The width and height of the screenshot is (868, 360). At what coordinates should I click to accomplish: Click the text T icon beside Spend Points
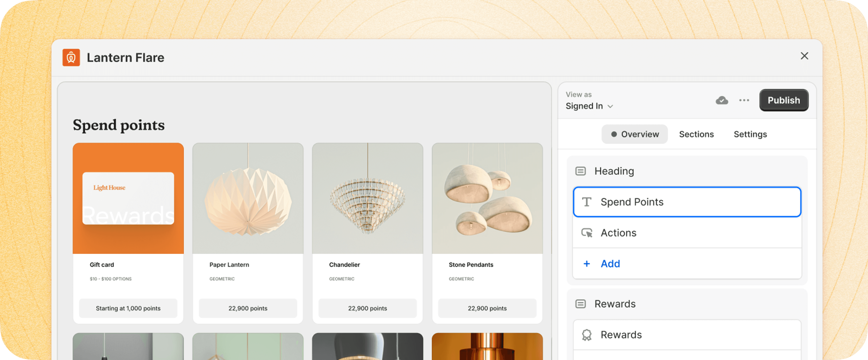tap(587, 202)
